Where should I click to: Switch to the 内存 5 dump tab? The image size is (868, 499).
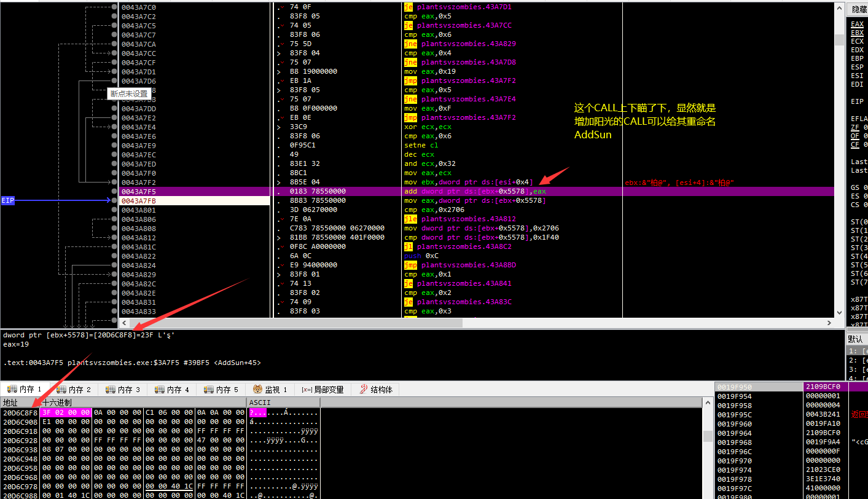(x=222, y=390)
